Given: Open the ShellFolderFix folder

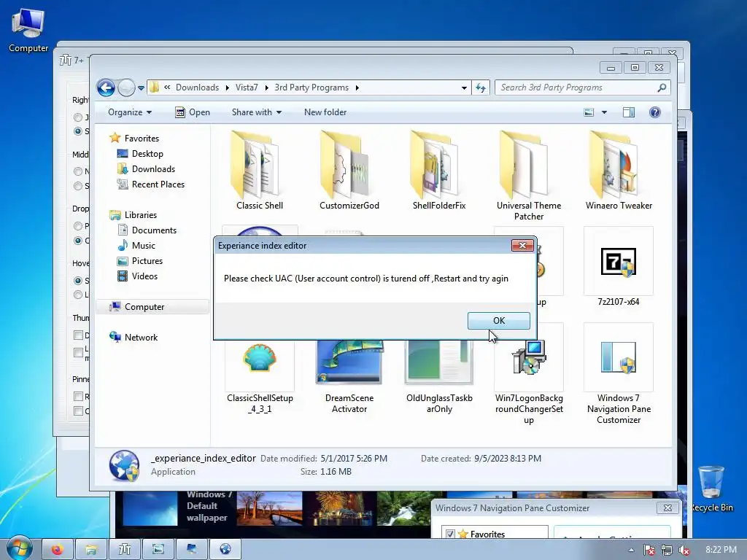Looking at the screenshot, I should point(438,170).
